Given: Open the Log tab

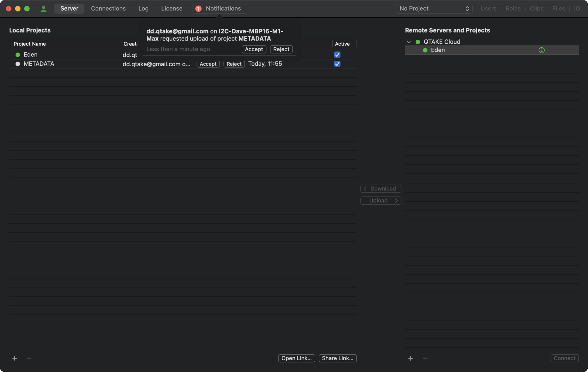Looking at the screenshot, I should coord(143,8).
